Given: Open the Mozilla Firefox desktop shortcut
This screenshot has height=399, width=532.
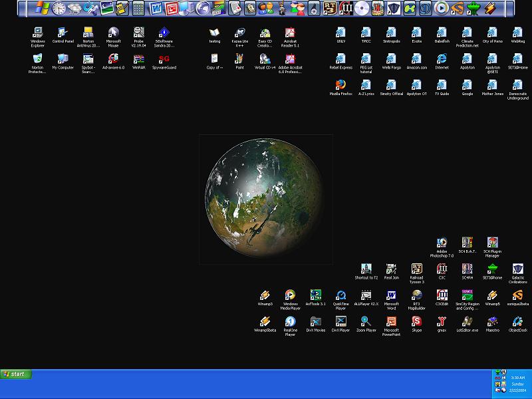Looking at the screenshot, I should [340, 85].
